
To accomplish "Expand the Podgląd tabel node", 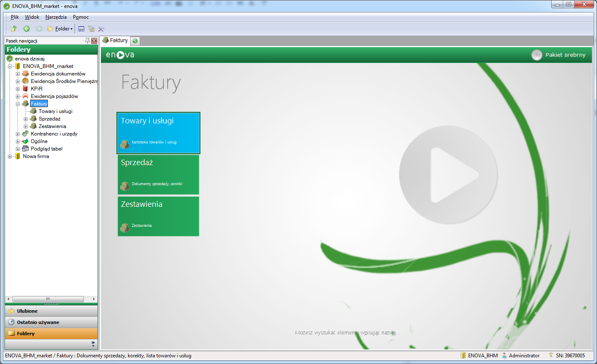I will tap(18, 149).
